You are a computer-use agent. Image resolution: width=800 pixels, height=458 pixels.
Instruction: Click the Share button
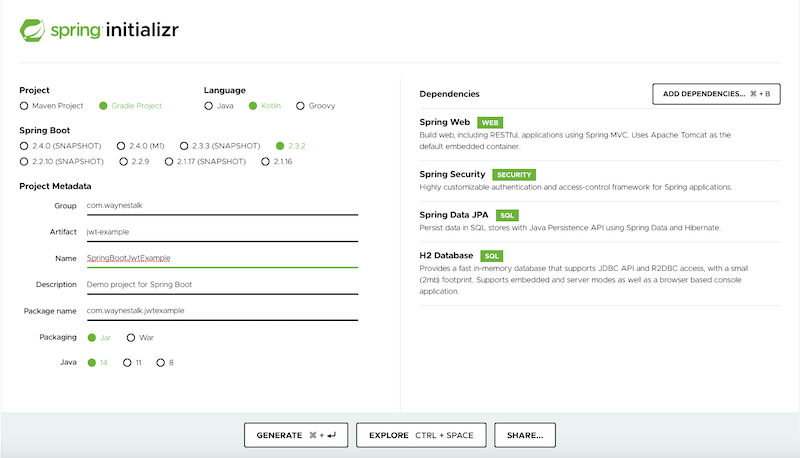coord(525,435)
